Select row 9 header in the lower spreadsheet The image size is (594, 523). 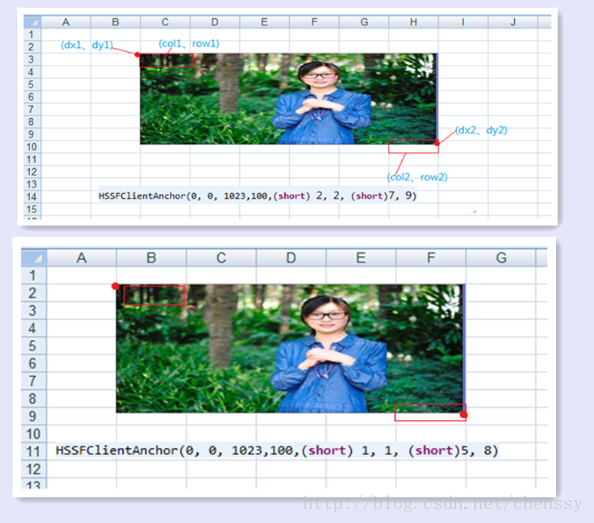[33, 416]
